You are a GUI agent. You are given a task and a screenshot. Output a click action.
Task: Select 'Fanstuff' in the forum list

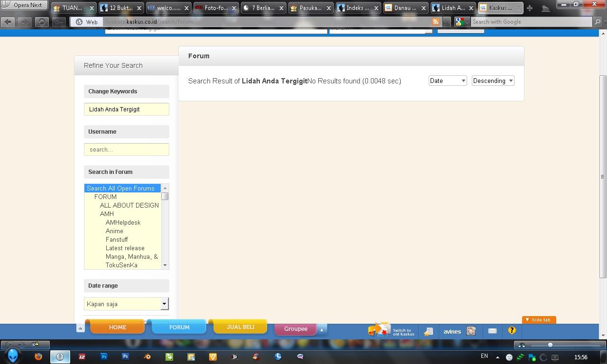[117, 239]
